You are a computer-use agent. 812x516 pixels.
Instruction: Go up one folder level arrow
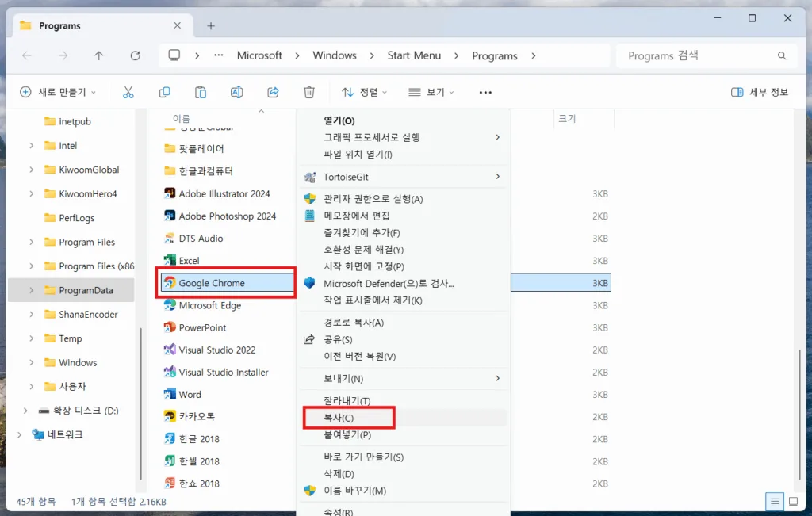coord(99,55)
